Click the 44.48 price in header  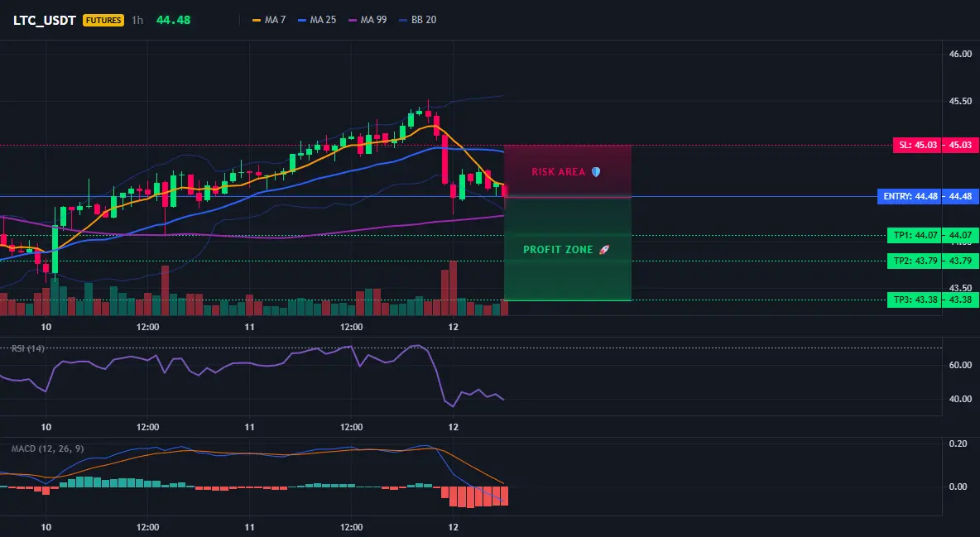(x=173, y=20)
